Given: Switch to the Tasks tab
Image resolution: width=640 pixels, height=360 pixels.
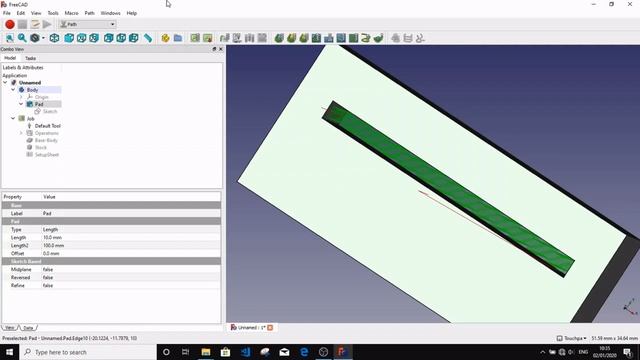Looking at the screenshot, I should tap(30, 58).
